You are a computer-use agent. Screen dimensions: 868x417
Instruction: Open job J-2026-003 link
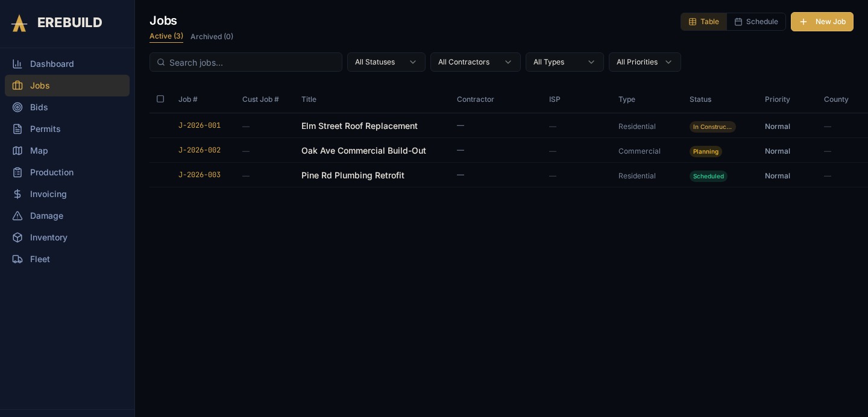[200, 175]
